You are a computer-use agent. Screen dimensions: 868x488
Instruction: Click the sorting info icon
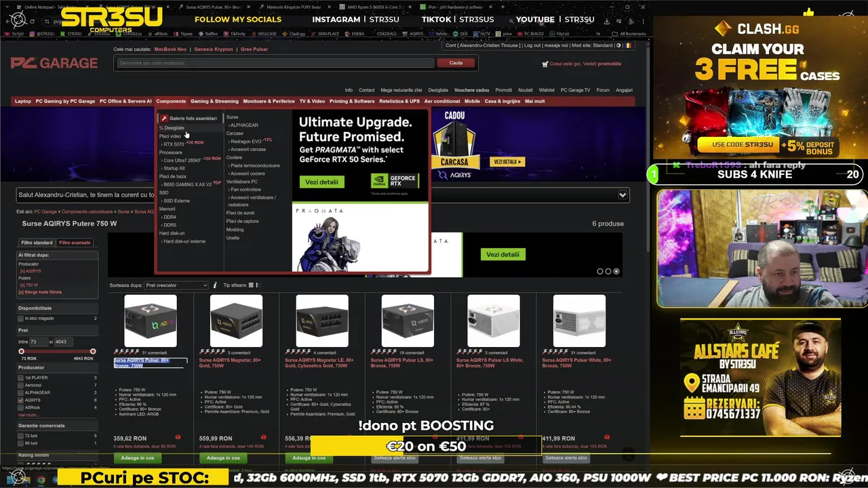pos(215,285)
